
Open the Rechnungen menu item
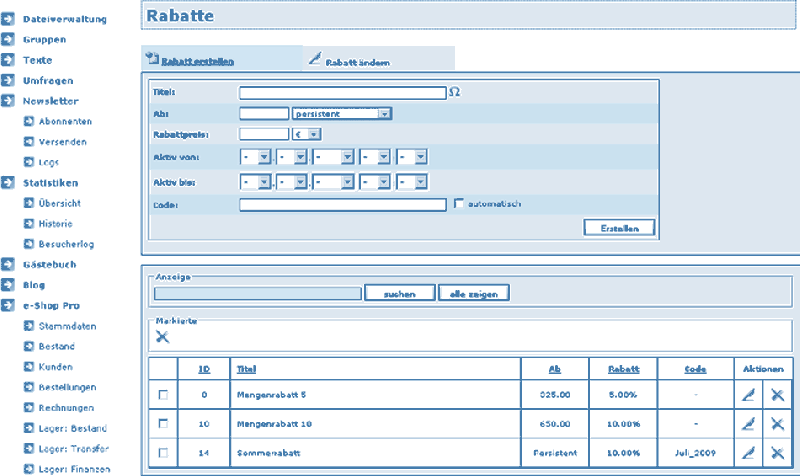(x=66, y=408)
